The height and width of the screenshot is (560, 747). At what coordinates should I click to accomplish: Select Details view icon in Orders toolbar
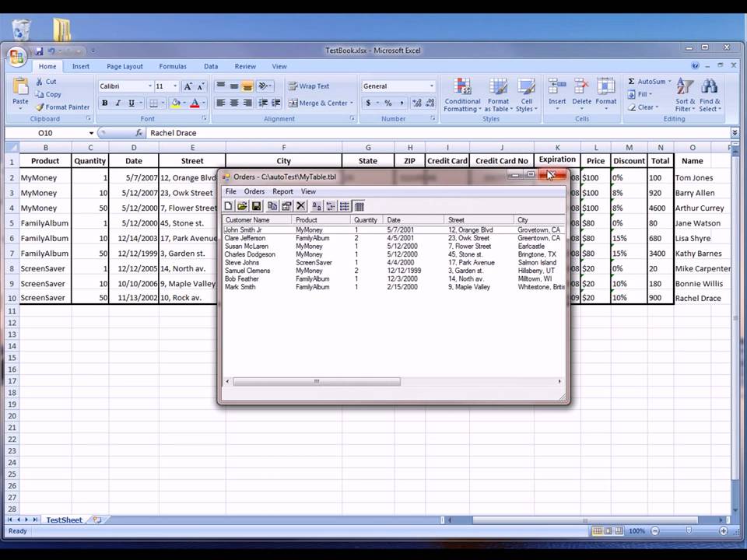(359, 205)
